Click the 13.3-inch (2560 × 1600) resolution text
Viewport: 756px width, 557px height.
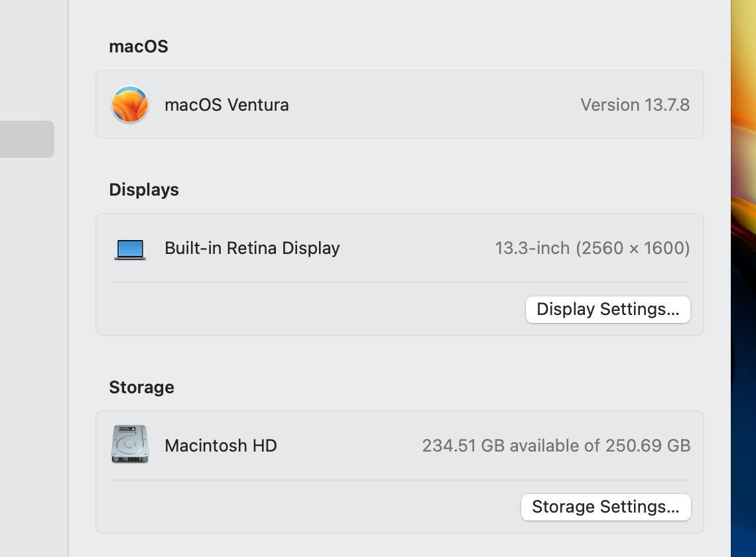click(592, 248)
